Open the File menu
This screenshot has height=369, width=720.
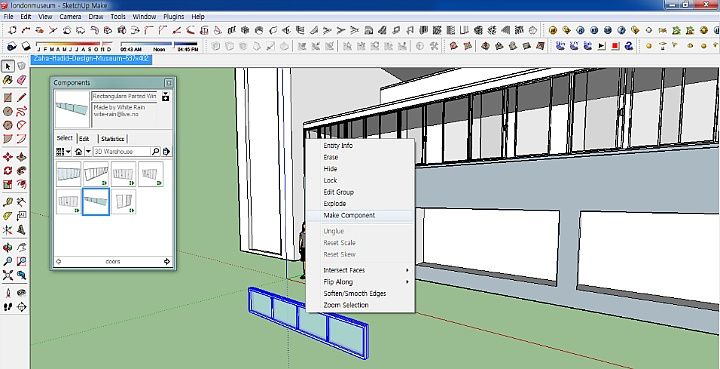tap(8, 17)
